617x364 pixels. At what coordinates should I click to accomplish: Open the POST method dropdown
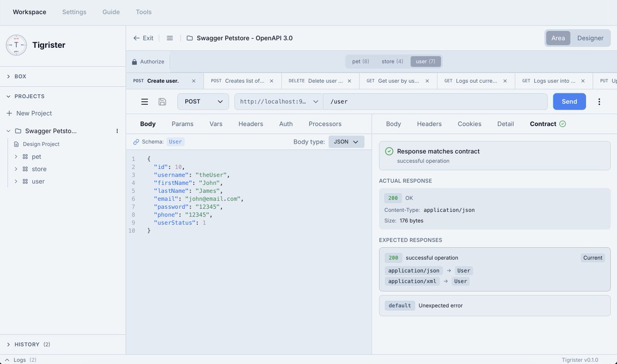click(203, 102)
